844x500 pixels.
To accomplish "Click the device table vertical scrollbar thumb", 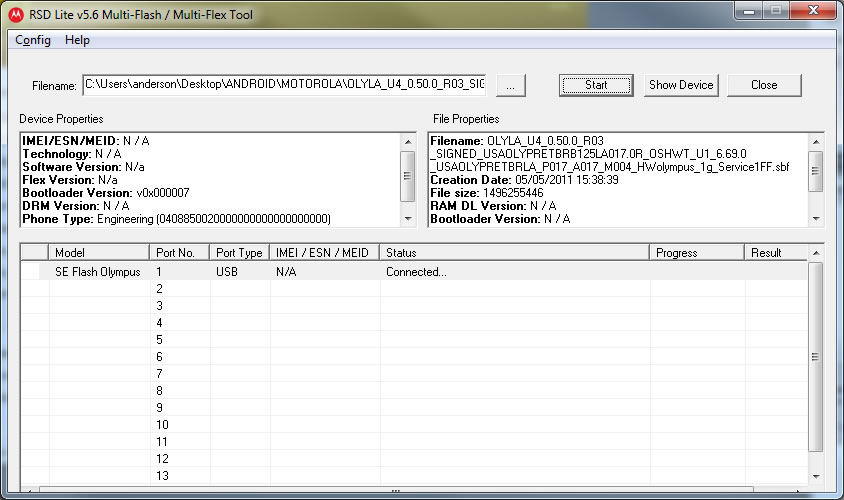I will [815, 357].
